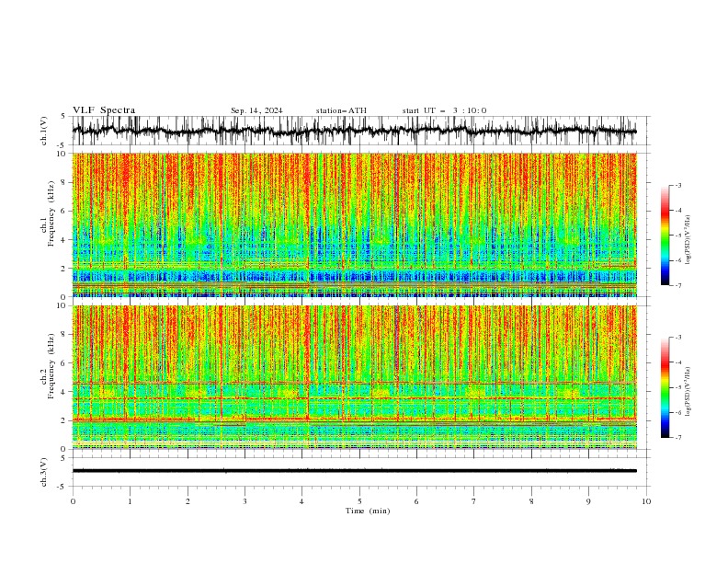The height and width of the screenshot is (563, 728).
Task: Click the "station=ATH" header label
Action: 341,110
